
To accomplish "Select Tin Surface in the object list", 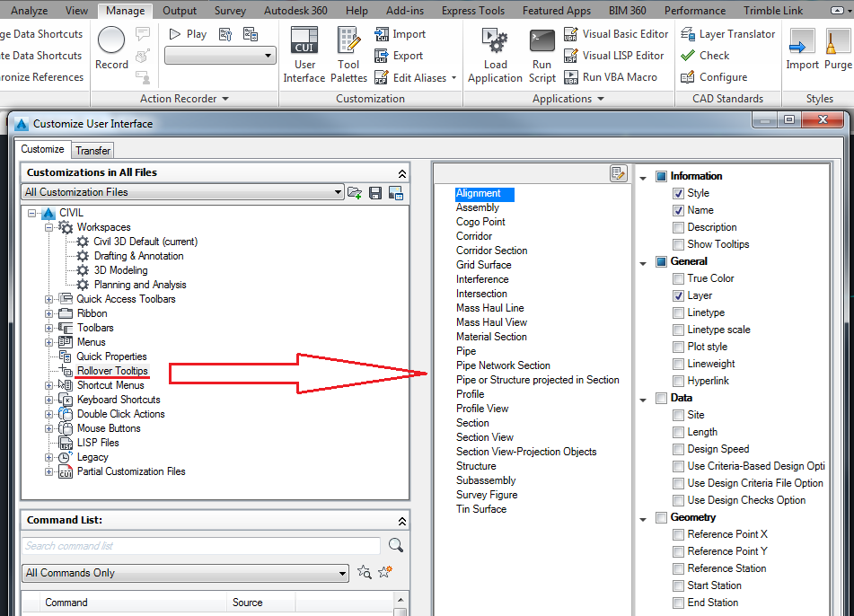I will 481,509.
